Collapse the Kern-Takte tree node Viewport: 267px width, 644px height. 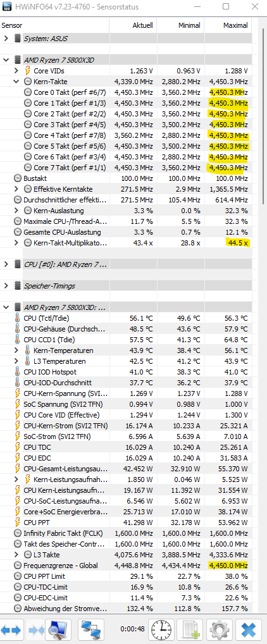pyautogui.click(x=16, y=82)
